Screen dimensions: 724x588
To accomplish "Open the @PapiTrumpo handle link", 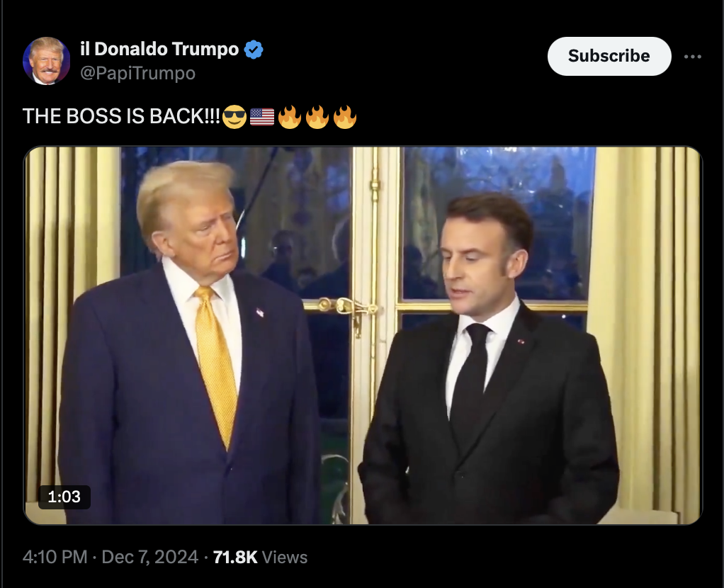I will (x=137, y=73).
